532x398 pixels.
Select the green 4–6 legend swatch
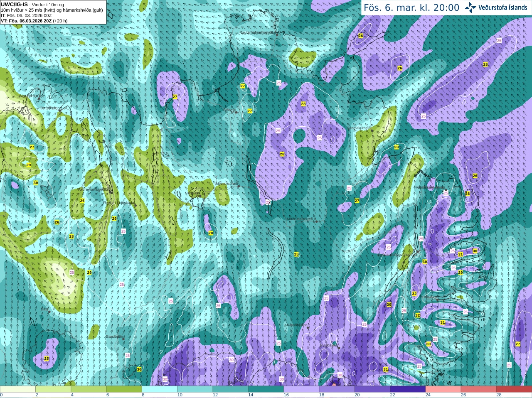click(x=89, y=389)
